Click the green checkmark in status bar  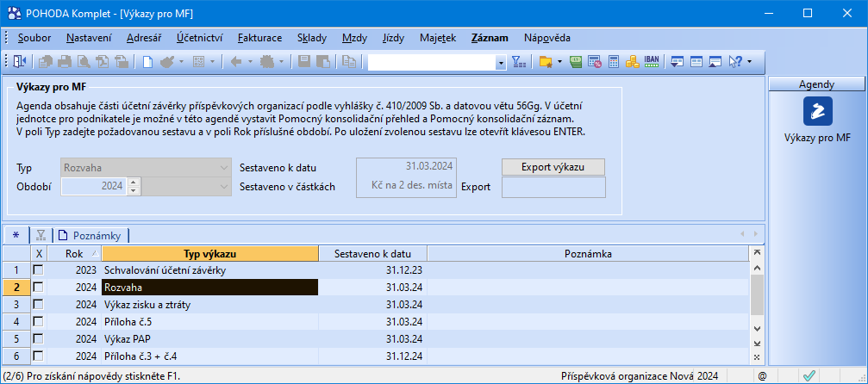(x=809, y=376)
